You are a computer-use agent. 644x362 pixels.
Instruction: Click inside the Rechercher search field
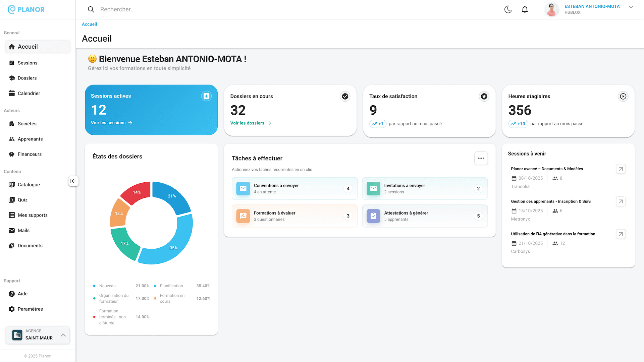pos(134,9)
